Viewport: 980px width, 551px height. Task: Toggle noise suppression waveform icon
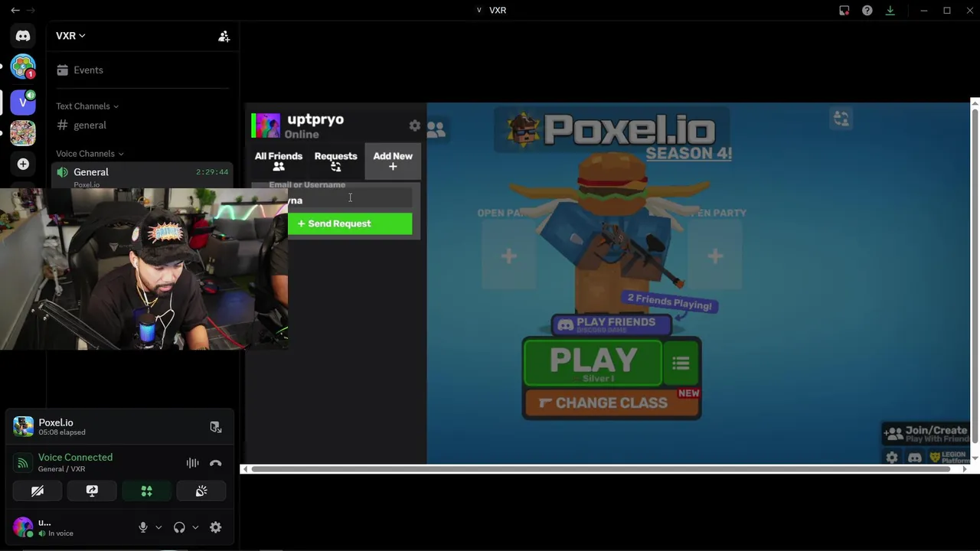pyautogui.click(x=192, y=463)
